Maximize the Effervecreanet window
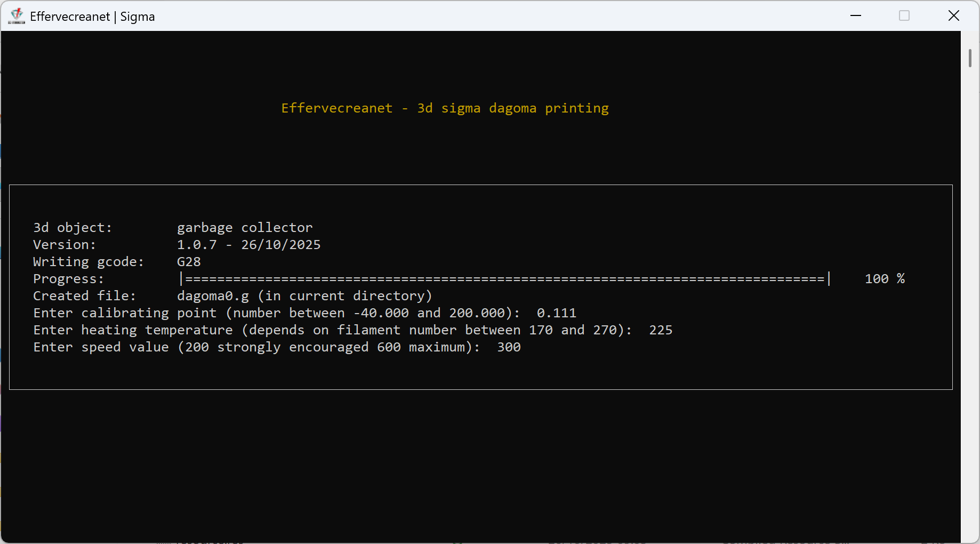 (x=904, y=16)
